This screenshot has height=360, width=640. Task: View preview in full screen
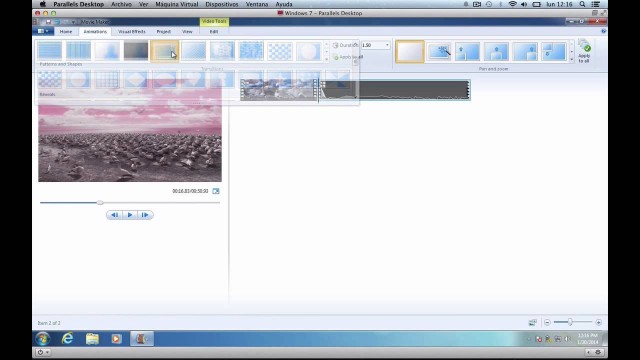coord(216,191)
